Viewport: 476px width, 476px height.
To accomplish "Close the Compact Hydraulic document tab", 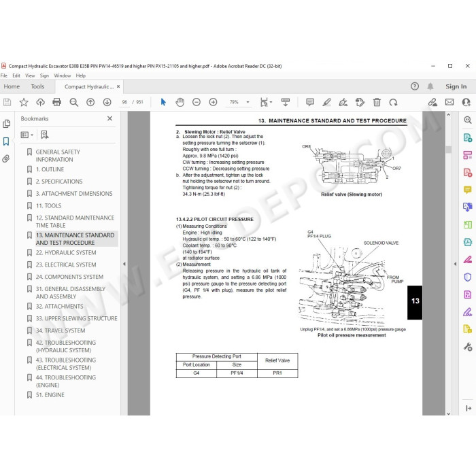I will (118, 86).
